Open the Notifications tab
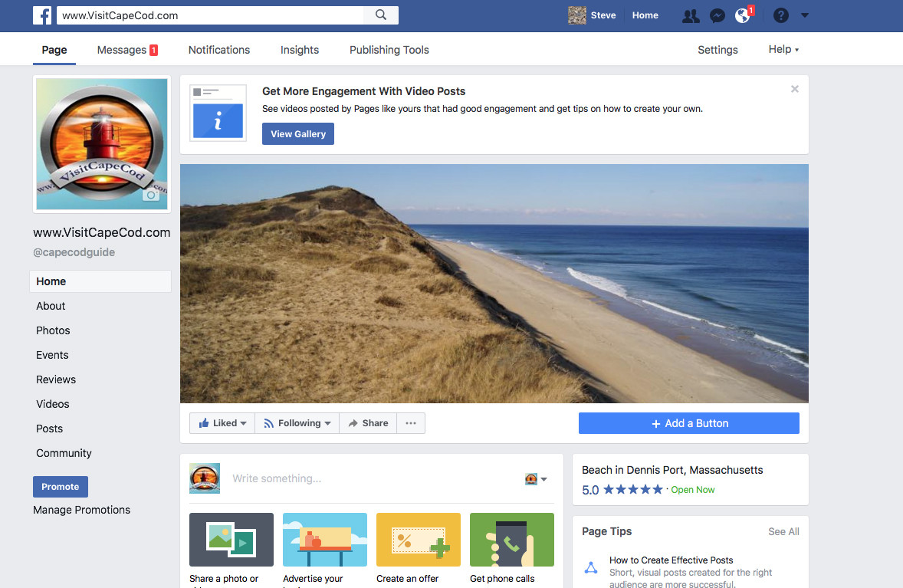This screenshot has width=903, height=588. click(218, 50)
